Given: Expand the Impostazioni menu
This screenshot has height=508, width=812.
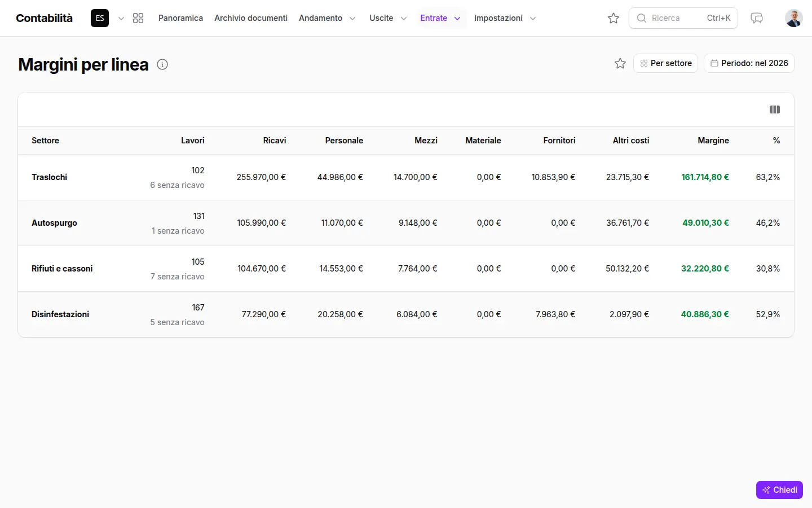Looking at the screenshot, I should tap(505, 18).
